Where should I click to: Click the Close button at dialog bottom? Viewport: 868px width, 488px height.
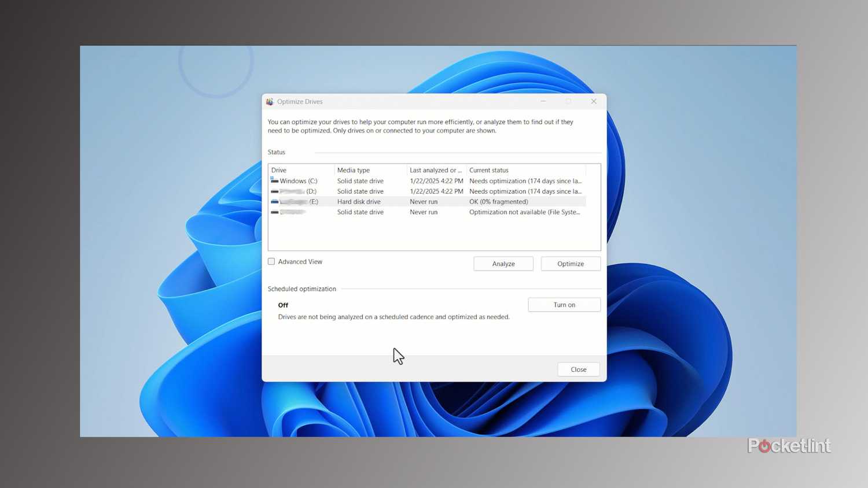(578, 369)
